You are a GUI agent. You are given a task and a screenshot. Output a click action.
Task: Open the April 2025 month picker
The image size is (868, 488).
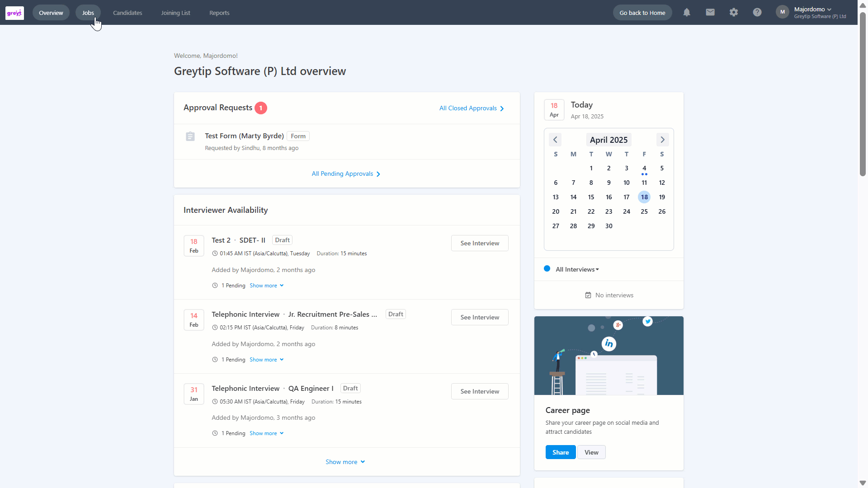[x=609, y=140]
